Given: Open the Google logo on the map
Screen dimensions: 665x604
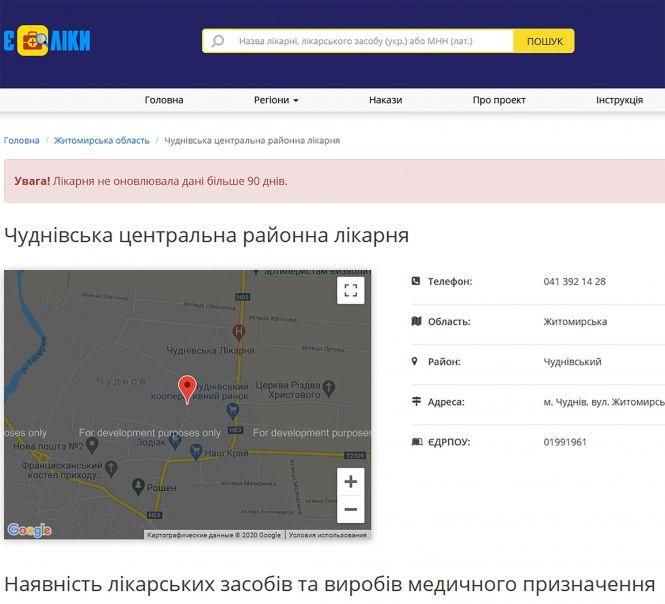Looking at the screenshot, I should 29,530.
